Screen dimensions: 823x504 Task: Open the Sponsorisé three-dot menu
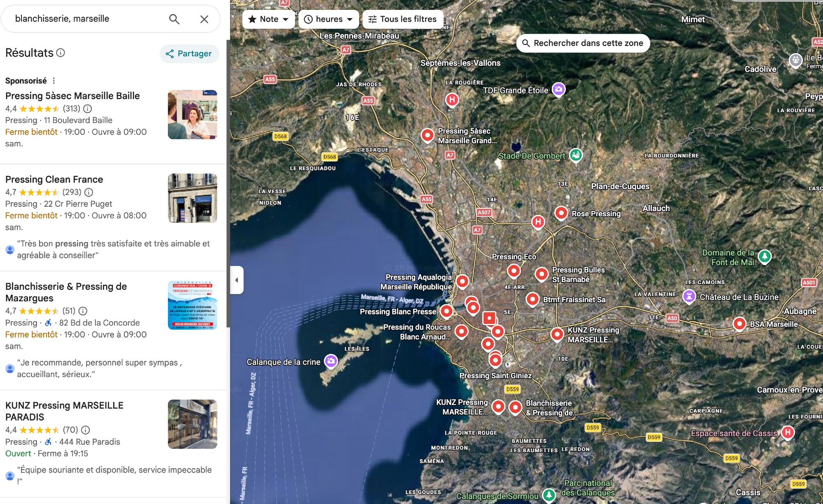point(53,81)
